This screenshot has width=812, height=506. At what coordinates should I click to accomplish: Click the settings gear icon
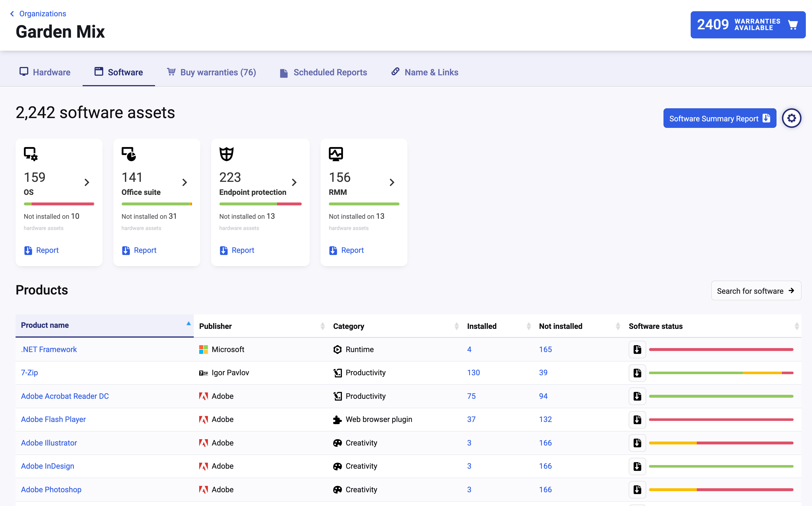[x=791, y=118]
